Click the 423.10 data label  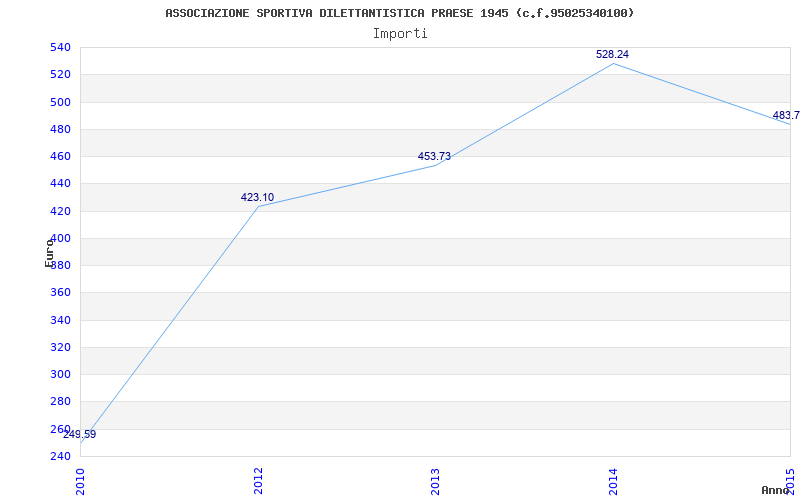tap(257, 197)
